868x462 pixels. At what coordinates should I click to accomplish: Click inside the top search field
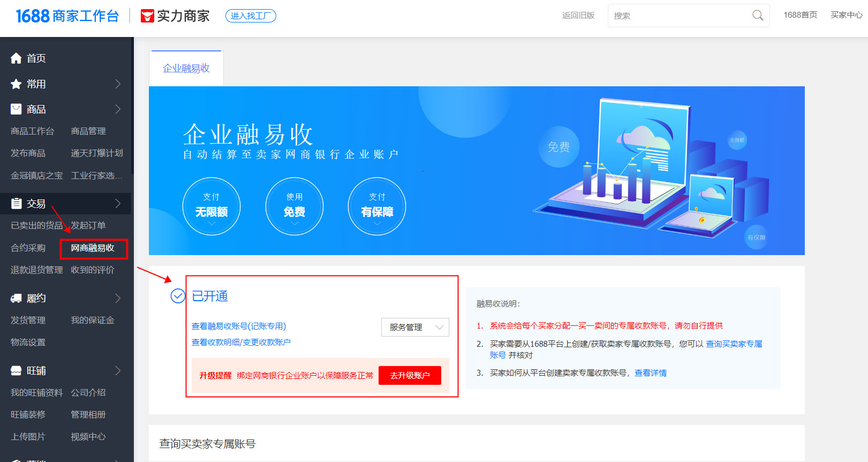click(x=680, y=16)
